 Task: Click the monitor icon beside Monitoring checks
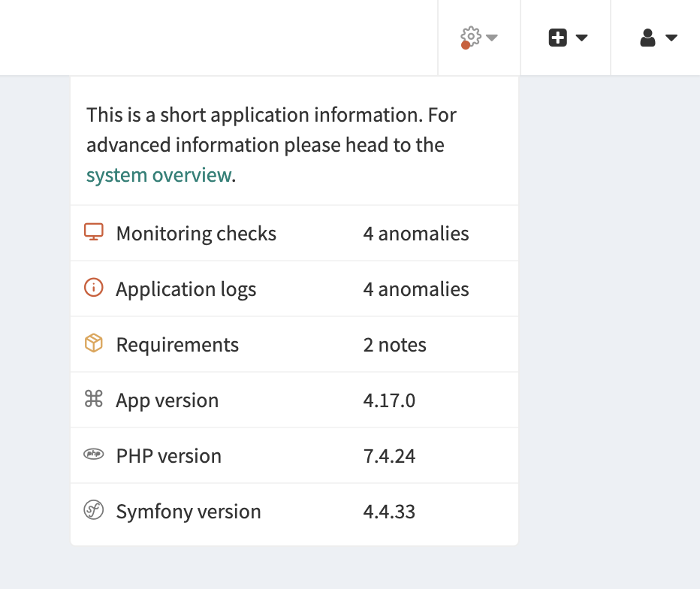coord(93,232)
